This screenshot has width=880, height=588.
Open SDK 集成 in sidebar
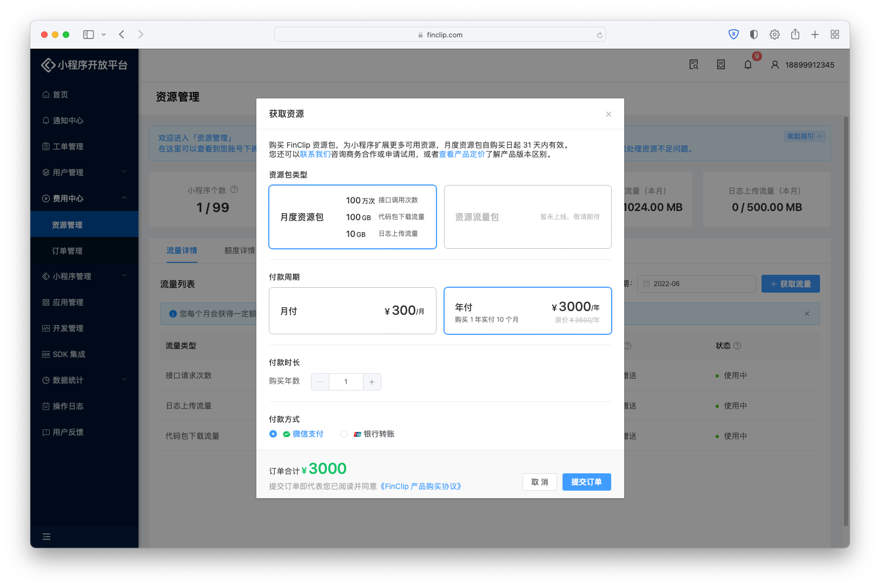[x=84, y=354]
